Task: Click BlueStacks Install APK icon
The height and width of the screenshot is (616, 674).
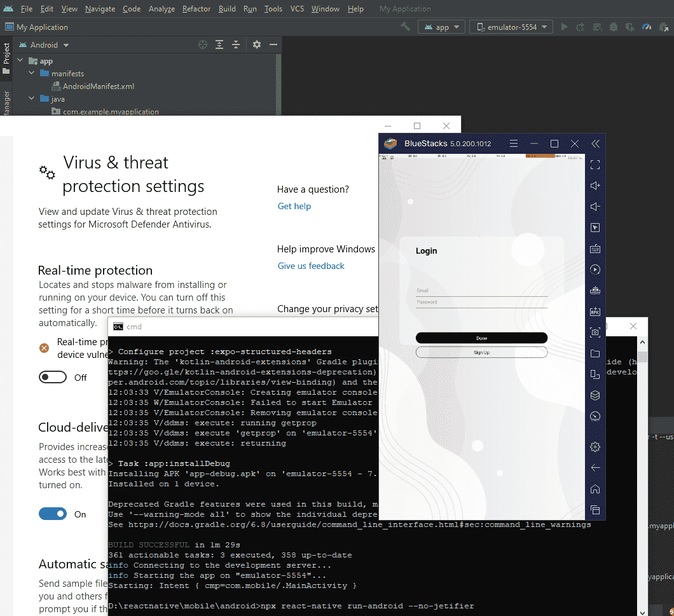Action: (x=595, y=311)
